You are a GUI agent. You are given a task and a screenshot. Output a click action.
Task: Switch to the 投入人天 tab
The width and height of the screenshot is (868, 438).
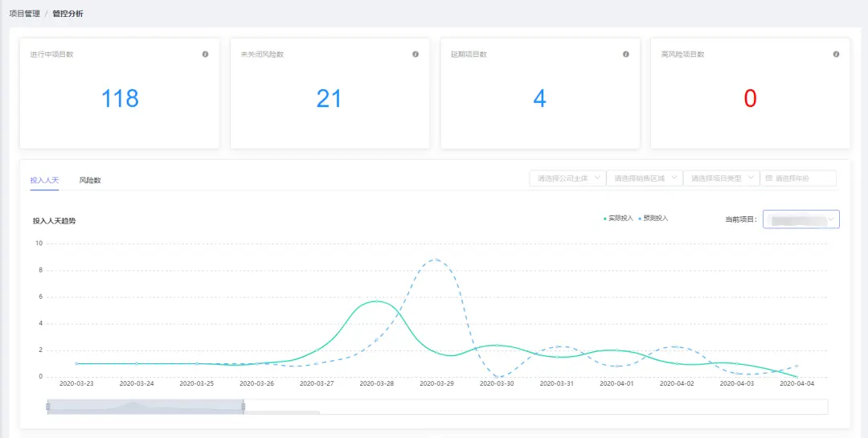point(44,180)
